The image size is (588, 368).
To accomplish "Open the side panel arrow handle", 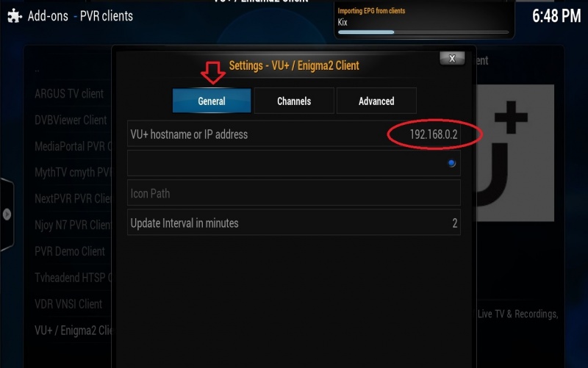I will 7,214.
